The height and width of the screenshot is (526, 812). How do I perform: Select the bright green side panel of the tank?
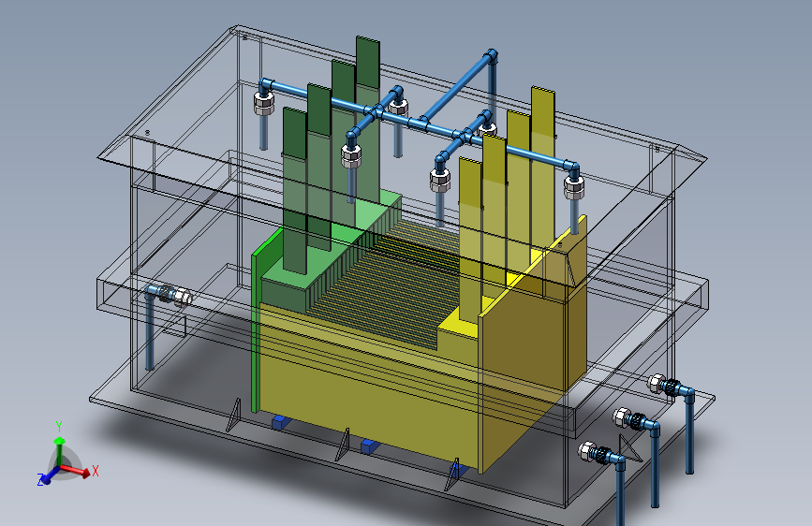pyautogui.click(x=256, y=331)
